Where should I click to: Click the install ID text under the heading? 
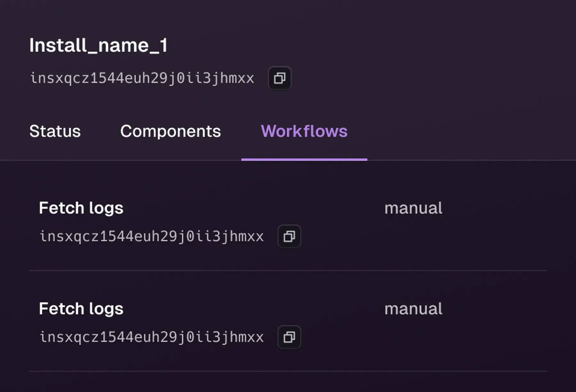pos(142,78)
